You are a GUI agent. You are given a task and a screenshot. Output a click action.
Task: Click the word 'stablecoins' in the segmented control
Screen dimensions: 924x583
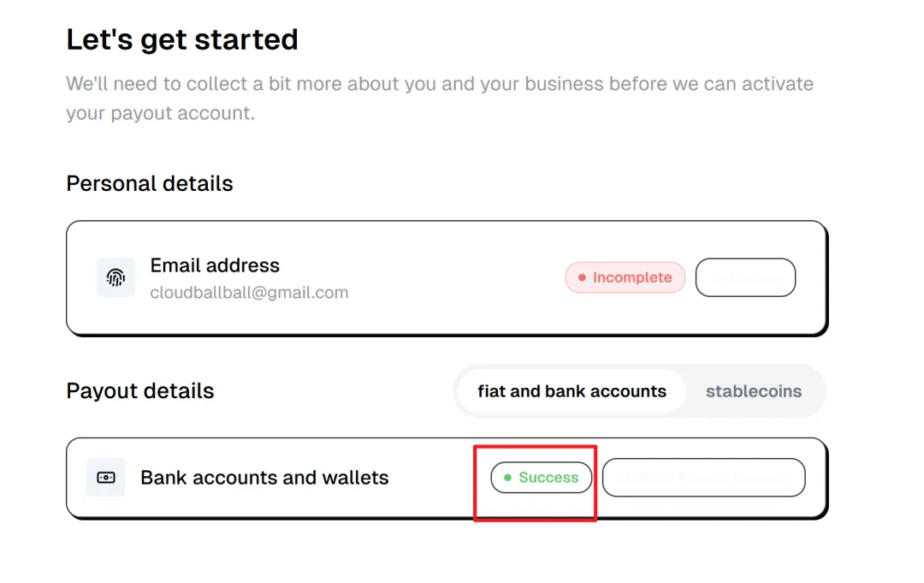tap(754, 391)
